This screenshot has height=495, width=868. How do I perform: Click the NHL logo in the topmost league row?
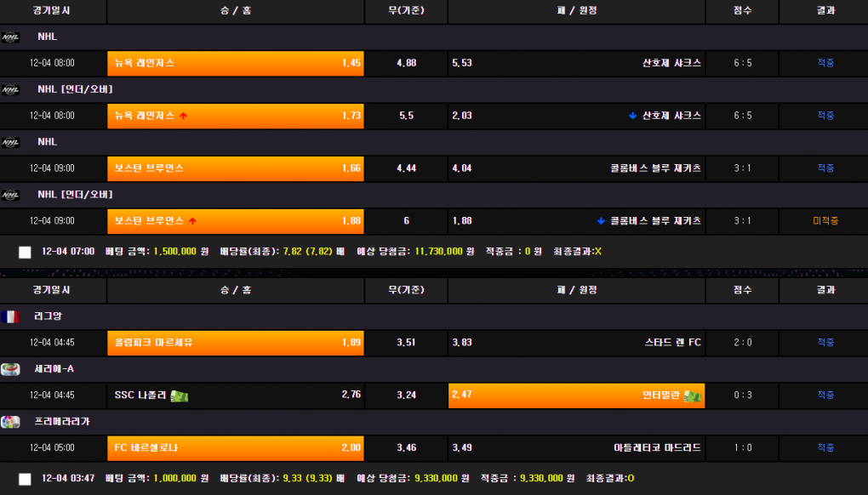[x=10, y=37]
